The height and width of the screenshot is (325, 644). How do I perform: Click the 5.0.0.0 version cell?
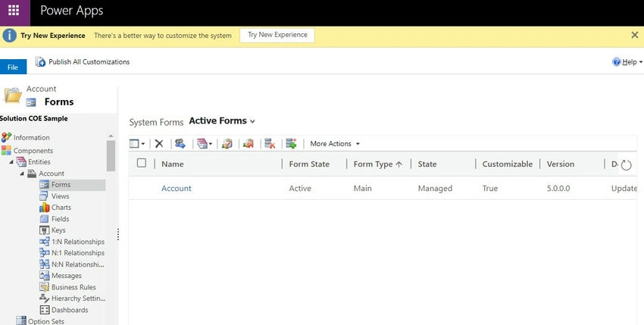point(558,188)
